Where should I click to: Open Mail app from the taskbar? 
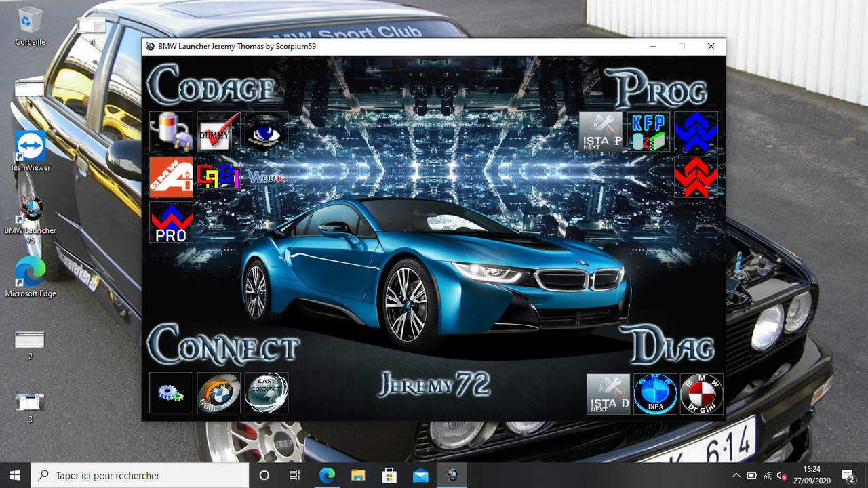point(420,475)
